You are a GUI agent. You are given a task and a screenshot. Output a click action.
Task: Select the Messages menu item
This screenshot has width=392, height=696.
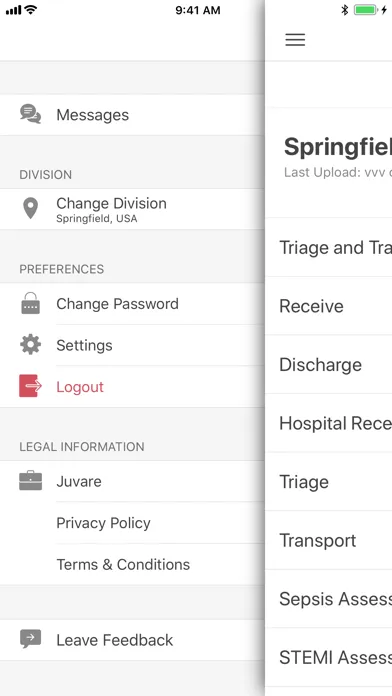(132, 115)
